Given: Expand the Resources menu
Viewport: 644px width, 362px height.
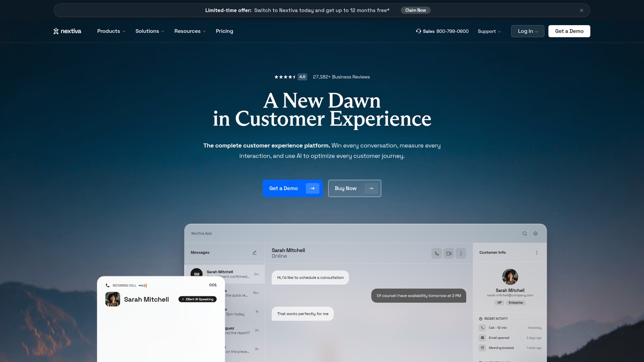Looking at the screenshot, I should pos(190,31).
